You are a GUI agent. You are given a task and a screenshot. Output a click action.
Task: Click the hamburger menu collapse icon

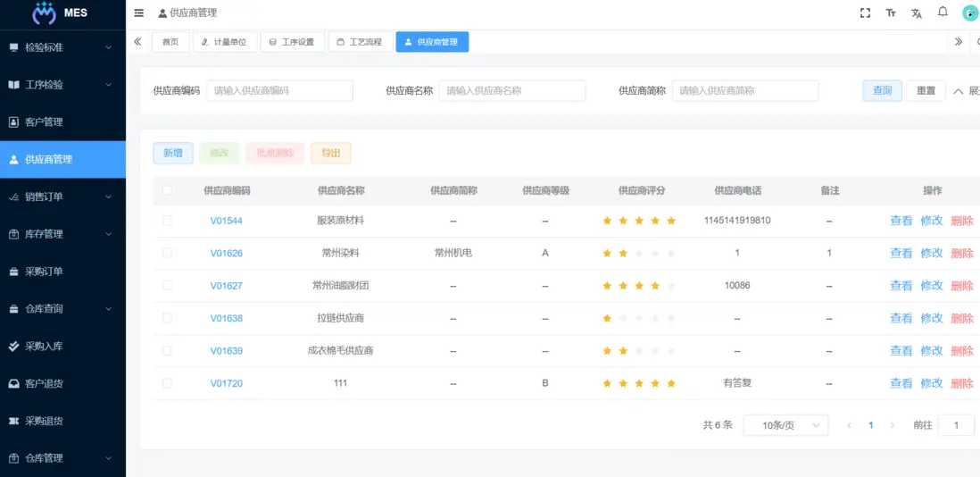[138, 13]
